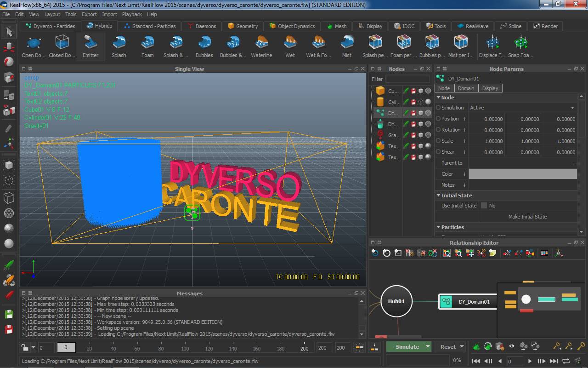The height and width of the screenshot is (368, 588).
Task: Click the rightmost golden key icon
Action: coord(582,346)
